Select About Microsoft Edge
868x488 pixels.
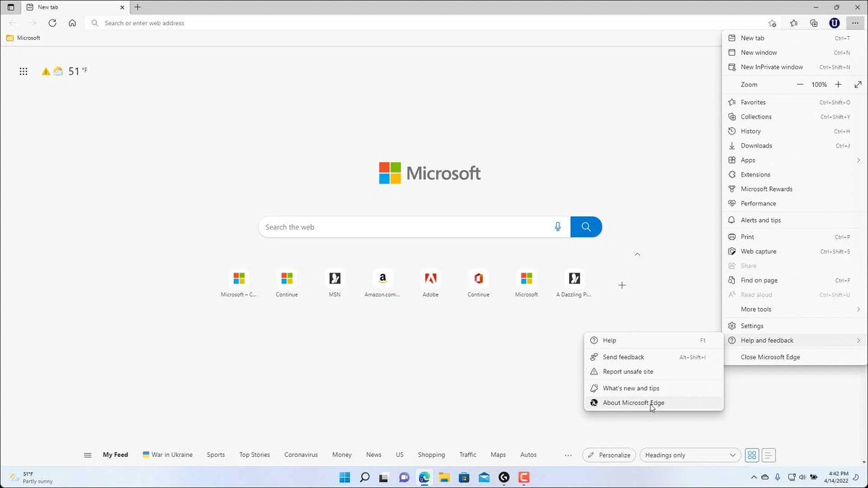(654, 403)
